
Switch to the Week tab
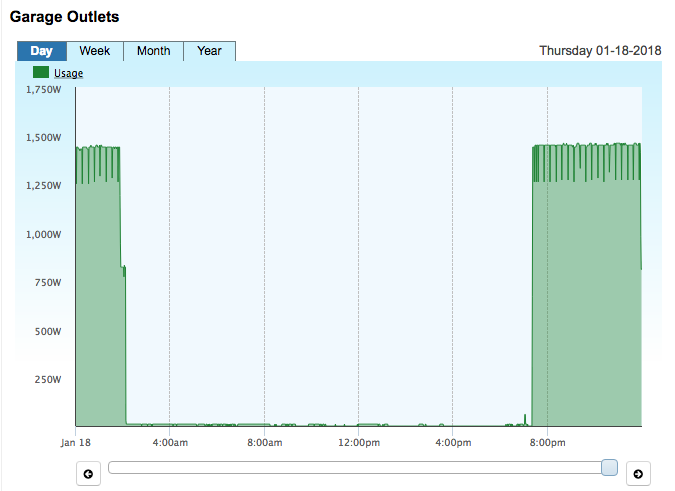[x=95, y=51]
